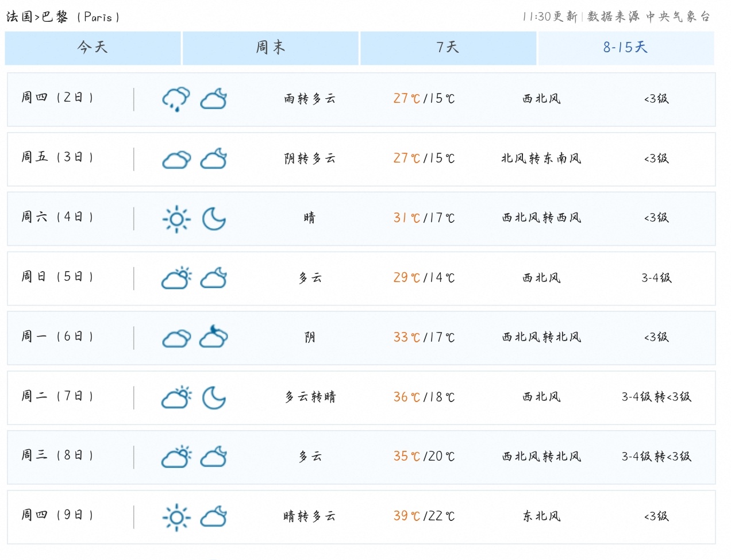Click the 3-4级转<3级 wind level for 周三
This screenshot has width=731, height=560.
(656, 457)
